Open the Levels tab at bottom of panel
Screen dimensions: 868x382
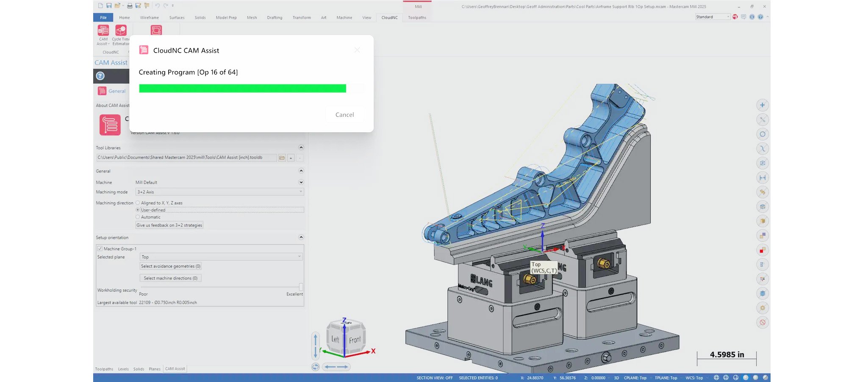pos(123,369)
